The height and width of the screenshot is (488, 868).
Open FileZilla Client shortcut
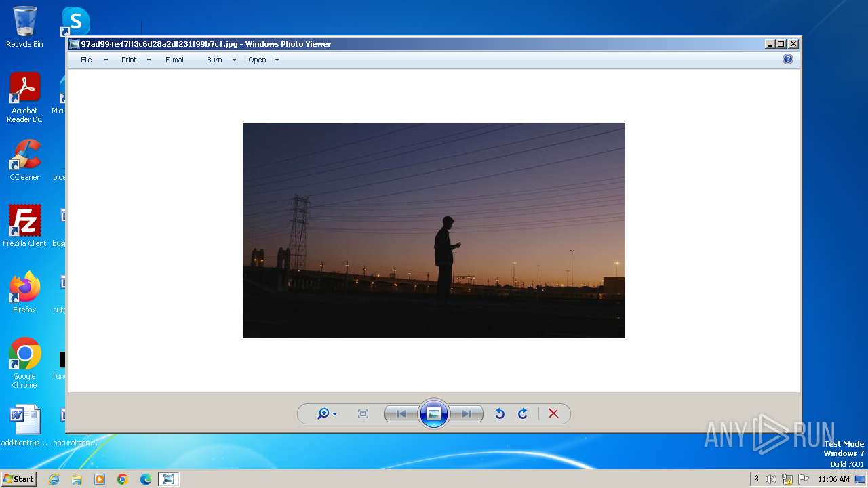[x=24, y=226]
